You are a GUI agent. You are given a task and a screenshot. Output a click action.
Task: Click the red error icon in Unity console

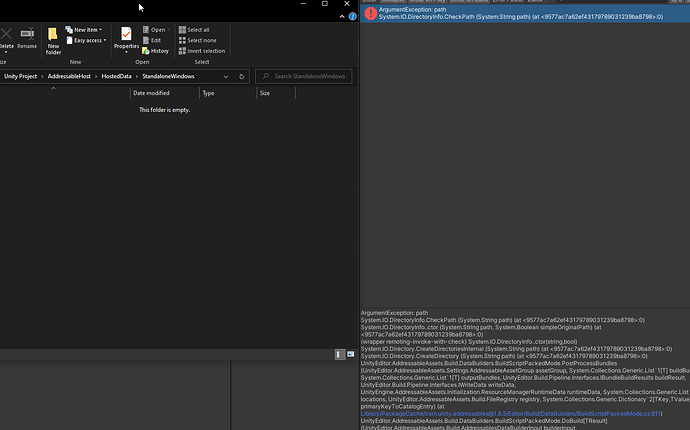coord(371,13)
